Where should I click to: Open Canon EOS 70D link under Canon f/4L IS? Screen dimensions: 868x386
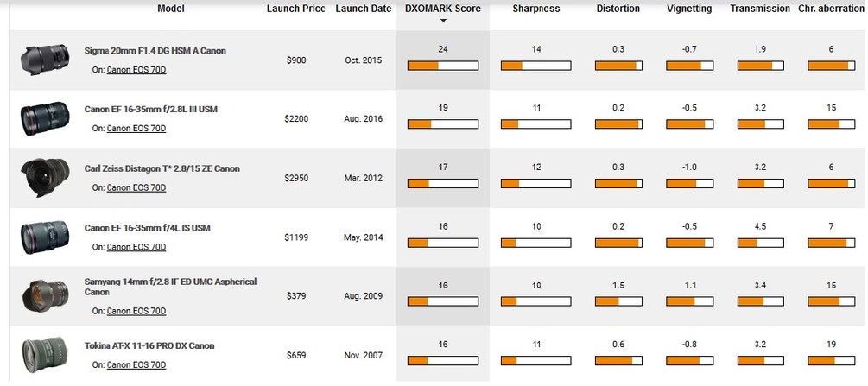[136, 247]
